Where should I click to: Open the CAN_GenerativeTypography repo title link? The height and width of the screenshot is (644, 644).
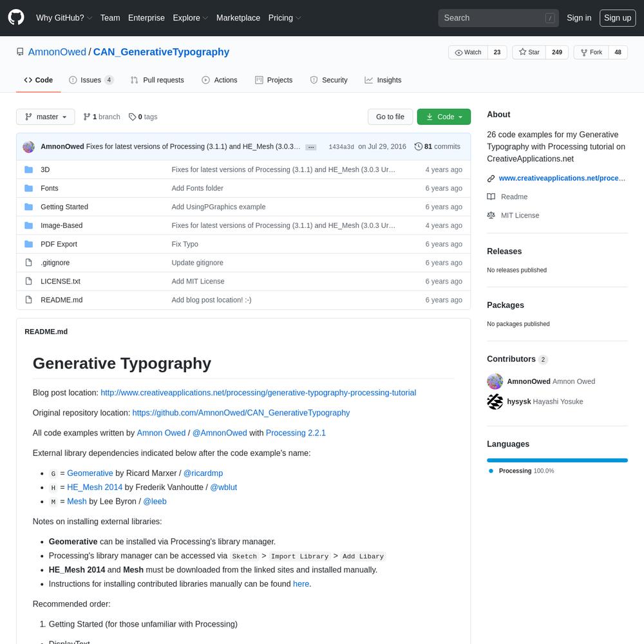(x=162, y=52)
